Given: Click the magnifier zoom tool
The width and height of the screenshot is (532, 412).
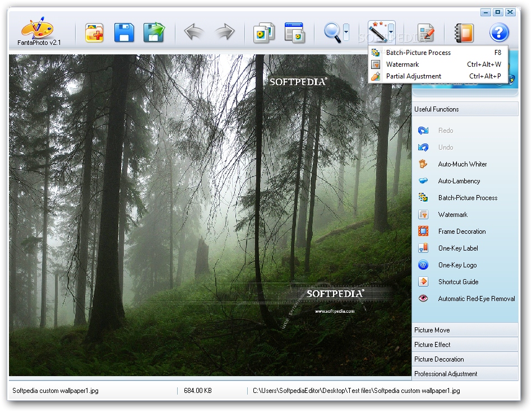Looking at the screenshot, I should 332,33.
